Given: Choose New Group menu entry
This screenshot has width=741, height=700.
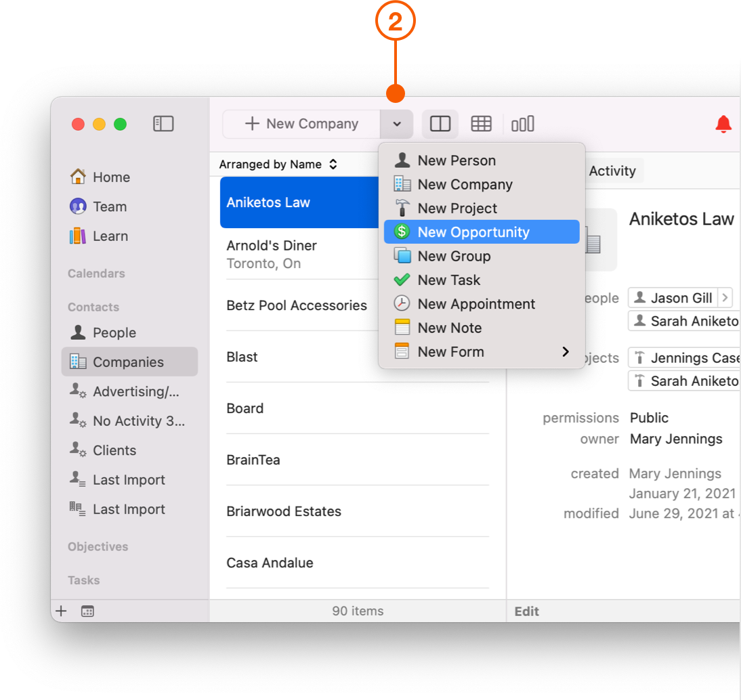Looking at the screenshot, I should [482, 256].
